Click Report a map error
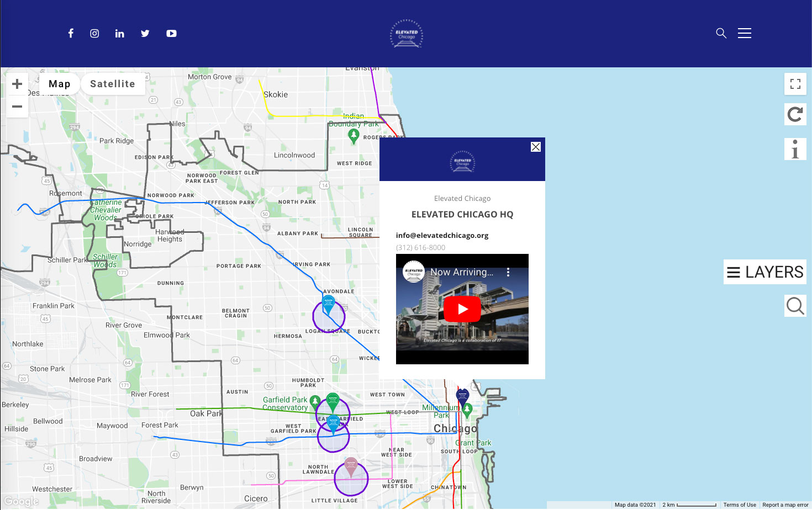The image size is (812, 510). (785, 504)
